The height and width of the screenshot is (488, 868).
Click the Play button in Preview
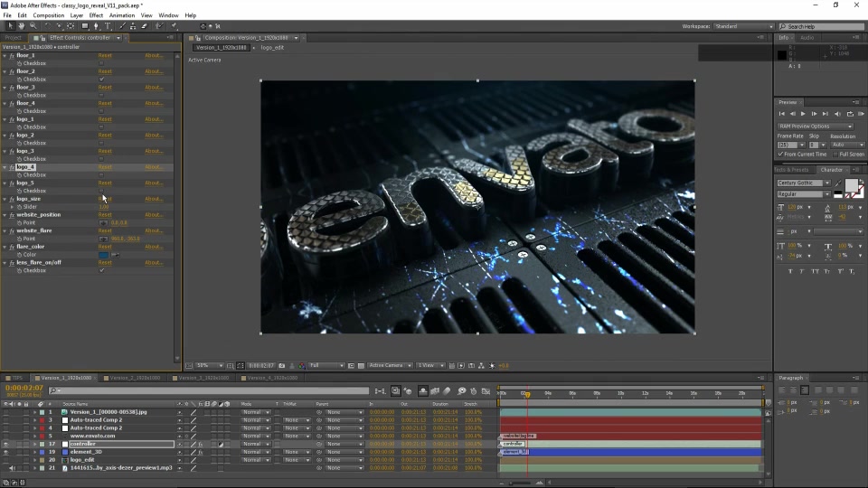point(803,114)
